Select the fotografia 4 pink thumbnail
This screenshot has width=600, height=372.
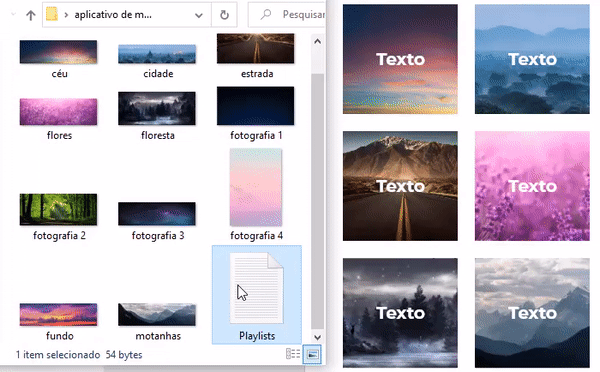pos(256,187)
